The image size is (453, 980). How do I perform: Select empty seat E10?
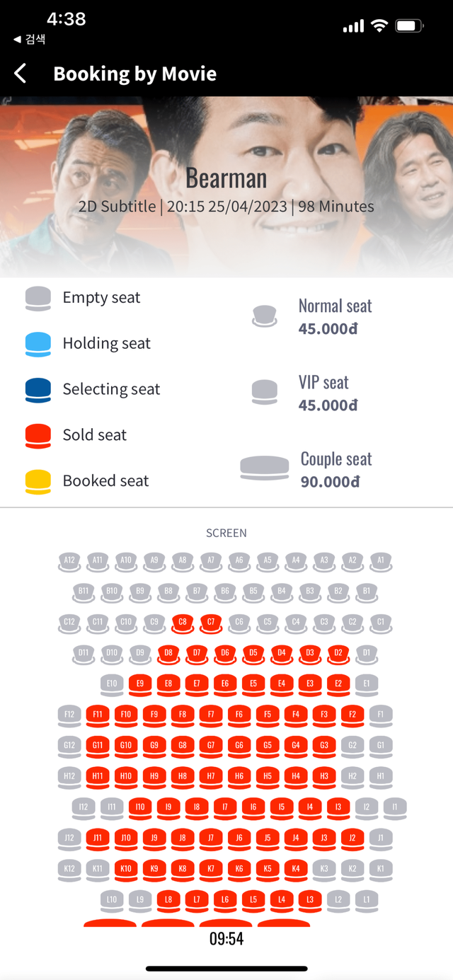point(112,684)
